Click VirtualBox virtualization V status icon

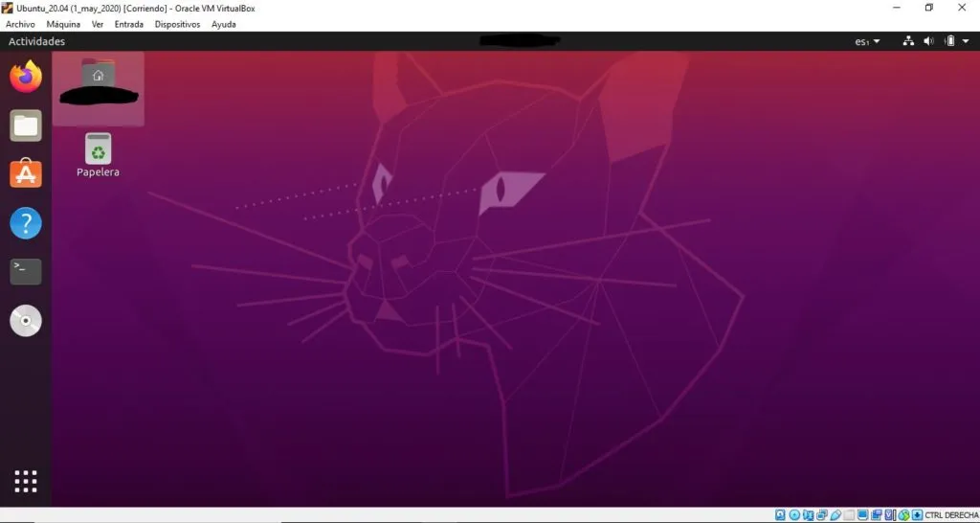(x=889, y=515)
